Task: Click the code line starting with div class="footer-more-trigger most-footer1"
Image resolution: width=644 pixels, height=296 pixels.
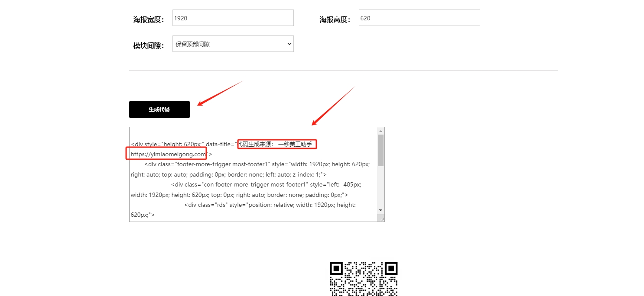Action: pos(257,164)
